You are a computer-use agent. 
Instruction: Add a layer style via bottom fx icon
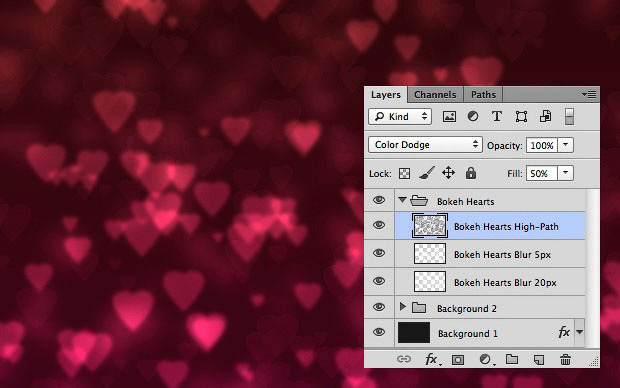(431, 359)
